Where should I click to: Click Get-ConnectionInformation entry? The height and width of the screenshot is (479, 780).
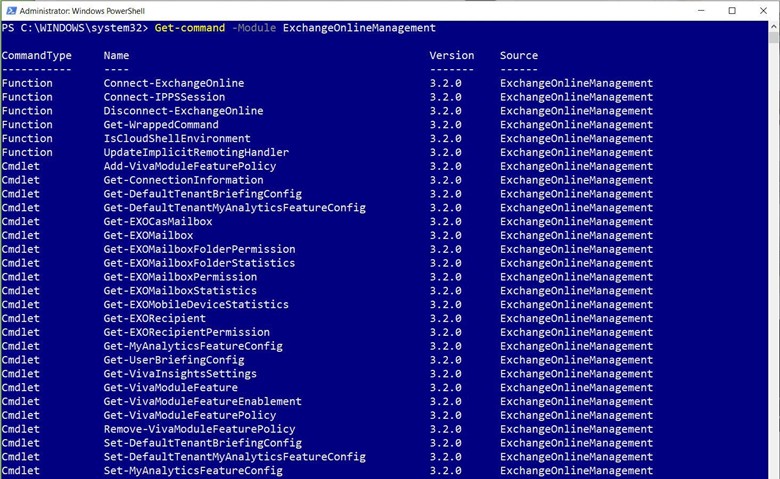[x=183, y=180]
